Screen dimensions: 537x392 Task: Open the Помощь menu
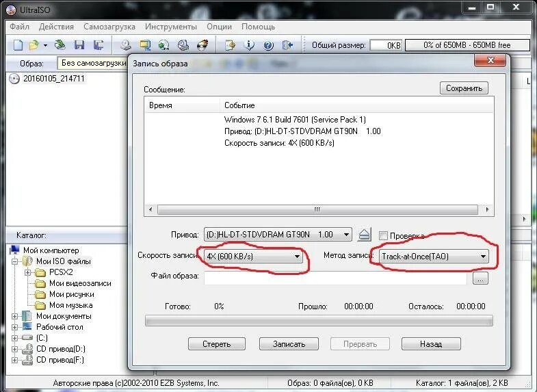[258, 27]
